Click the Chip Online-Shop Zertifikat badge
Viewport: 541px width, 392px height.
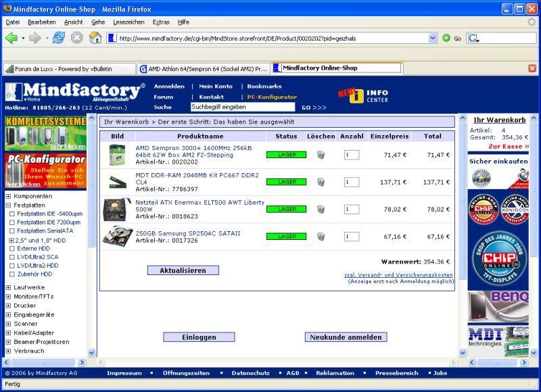[x=484, y=209]
